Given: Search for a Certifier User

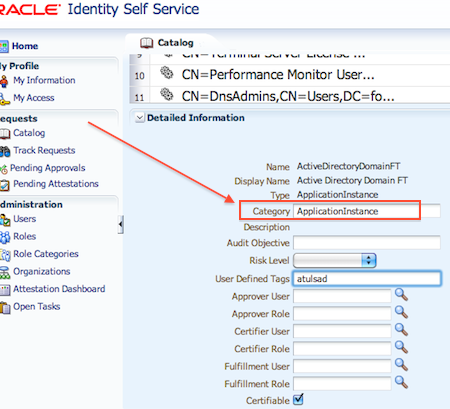Looking at the screenshot, I should tap(401, 330).
